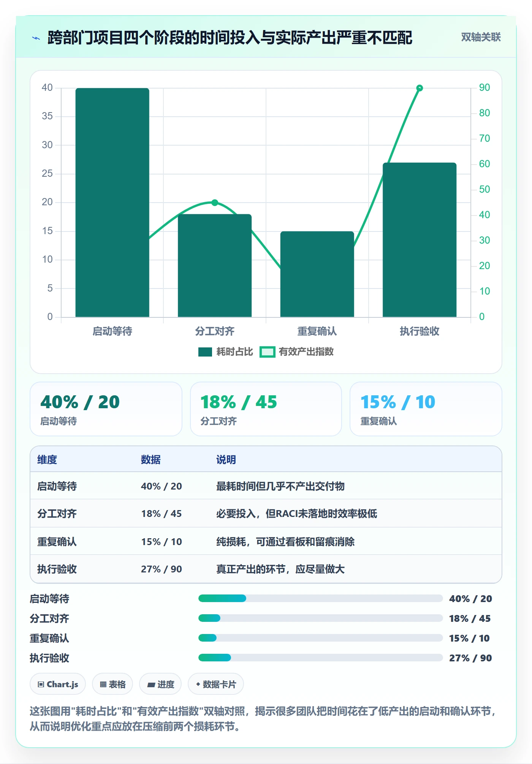The height and width of the screenshot is (764, 532).
Task: Click the 双轴关联 badge in header
Action: click(481, 37)
